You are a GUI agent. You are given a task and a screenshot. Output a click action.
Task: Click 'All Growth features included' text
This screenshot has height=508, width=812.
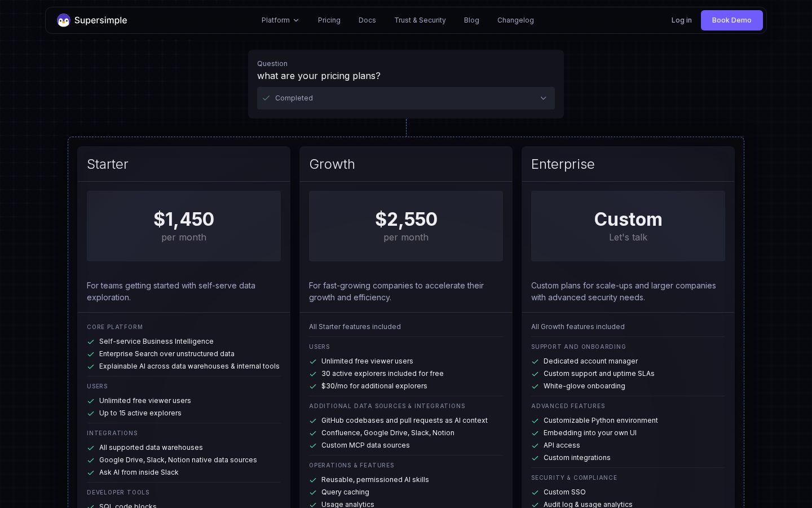coord(577,327)
